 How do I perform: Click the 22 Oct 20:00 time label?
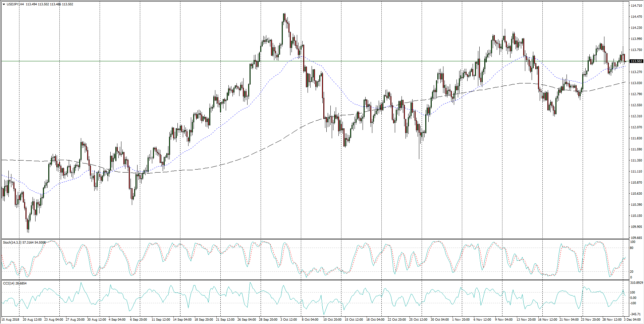[x=397, y=320]
